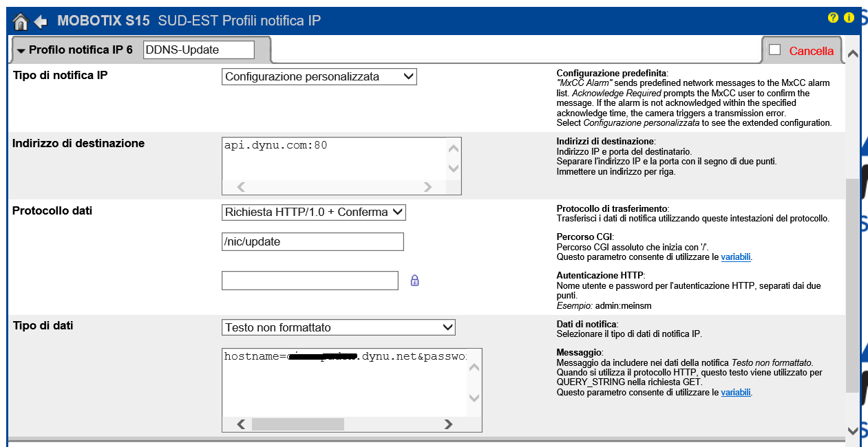868x447 pixels.
Task: Open the yellow info icon
Action: click(x=849, y=18)
